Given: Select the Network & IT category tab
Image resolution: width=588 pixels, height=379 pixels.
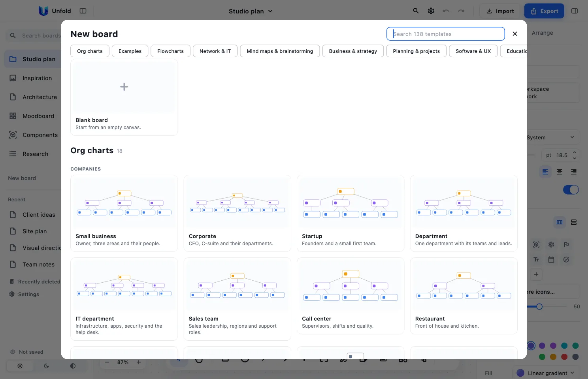Looking at the screenshot, I should click(x=215, y=51).
